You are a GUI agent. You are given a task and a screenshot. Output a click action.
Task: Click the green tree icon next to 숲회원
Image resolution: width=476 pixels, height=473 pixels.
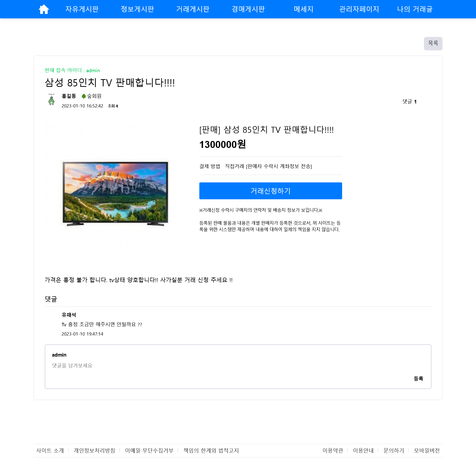[x=84, y=97]
